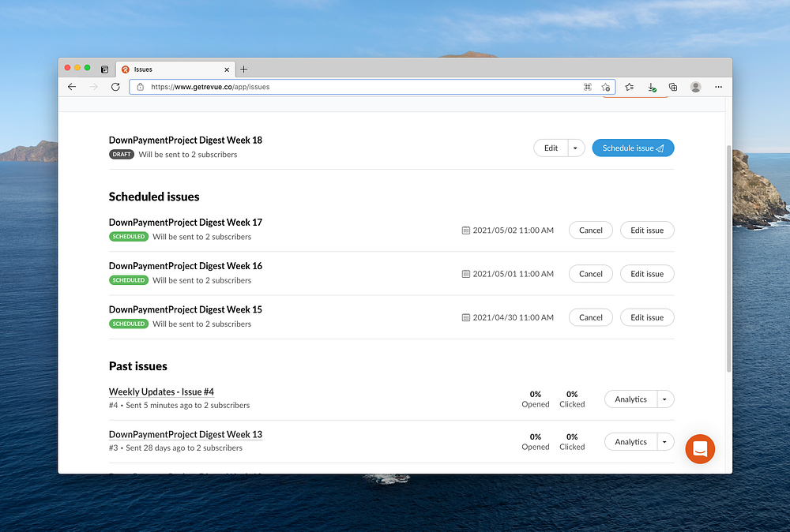Cancel the scheduled Week 16 issue
The height and width of the screenshot is (532, 790).
pos(590,274)
